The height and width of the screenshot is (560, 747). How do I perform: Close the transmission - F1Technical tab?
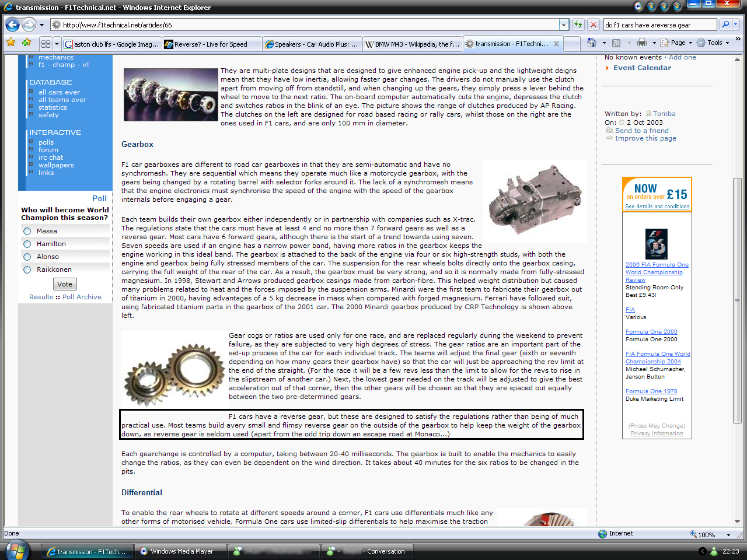tap(556, 44)
